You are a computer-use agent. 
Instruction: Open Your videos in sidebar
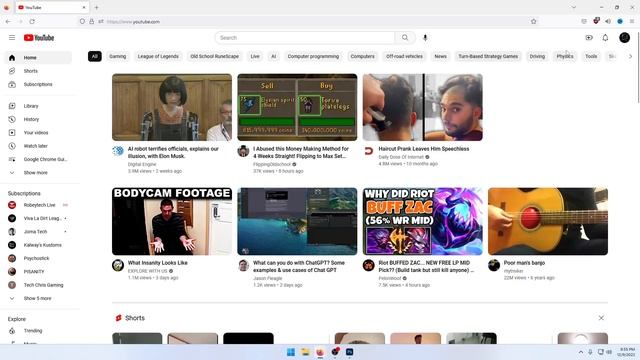[38, 133]
